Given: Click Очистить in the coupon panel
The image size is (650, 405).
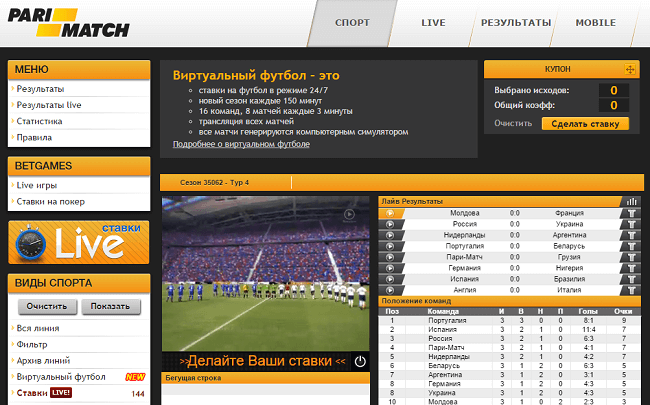Looking at the screenshot, I should (x=513, y=123).
